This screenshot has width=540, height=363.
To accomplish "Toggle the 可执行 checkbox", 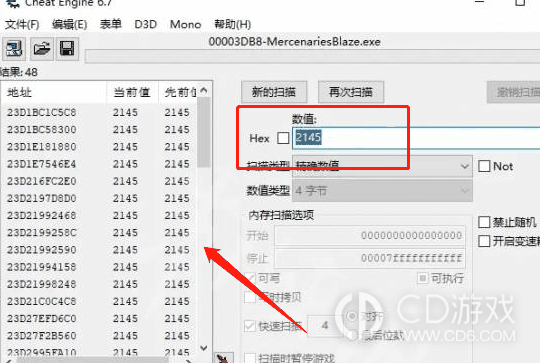I will pos(423,278).
